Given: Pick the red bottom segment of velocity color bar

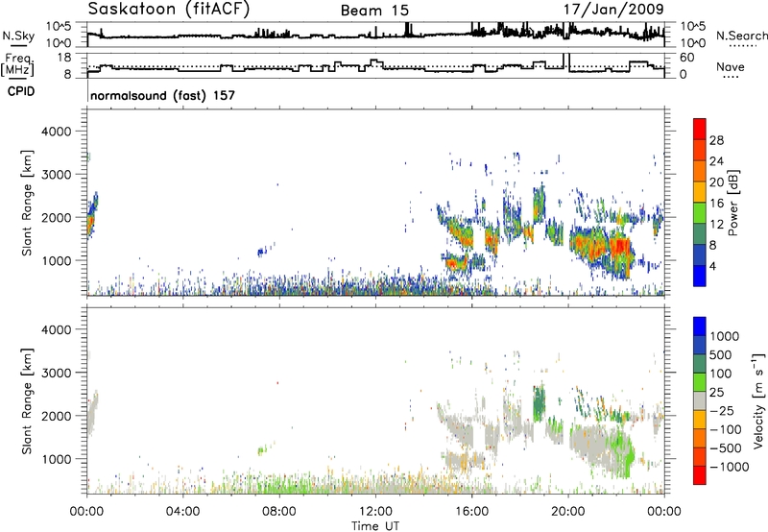Looking at the screenshot, I should coord(700,475).
